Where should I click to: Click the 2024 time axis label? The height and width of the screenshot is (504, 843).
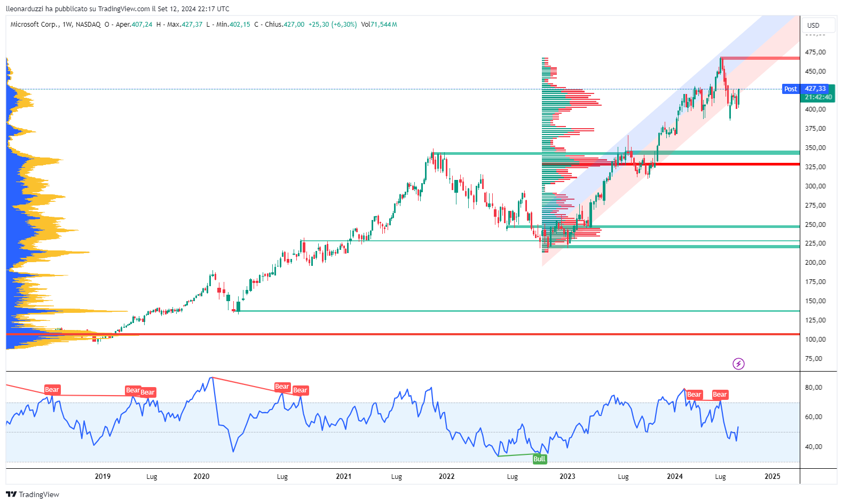[675, 476]
